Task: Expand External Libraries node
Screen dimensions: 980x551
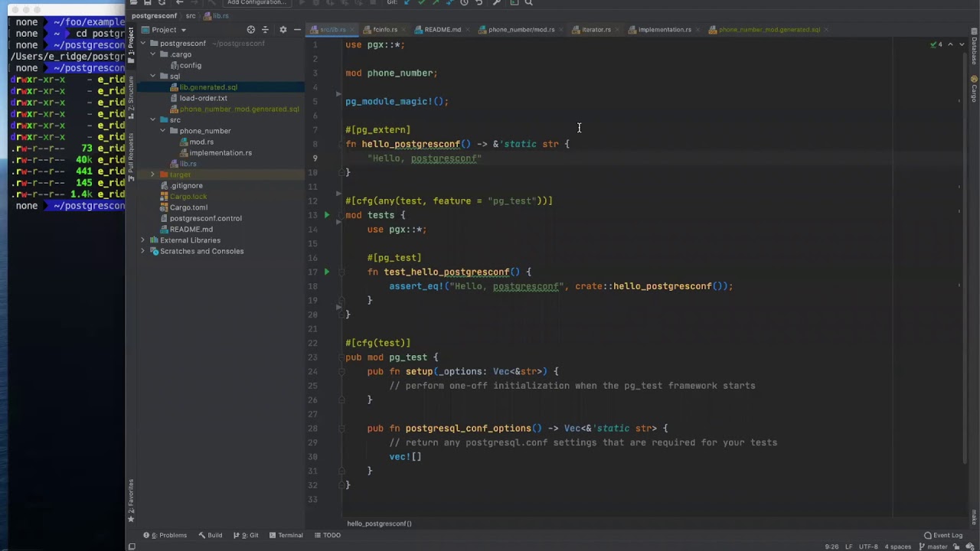Action: point(143,240)
